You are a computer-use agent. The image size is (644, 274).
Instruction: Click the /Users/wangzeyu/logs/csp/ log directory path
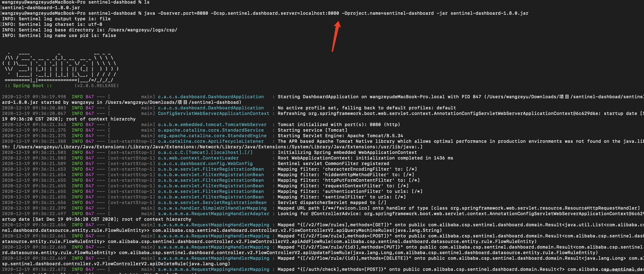[142, 30]
